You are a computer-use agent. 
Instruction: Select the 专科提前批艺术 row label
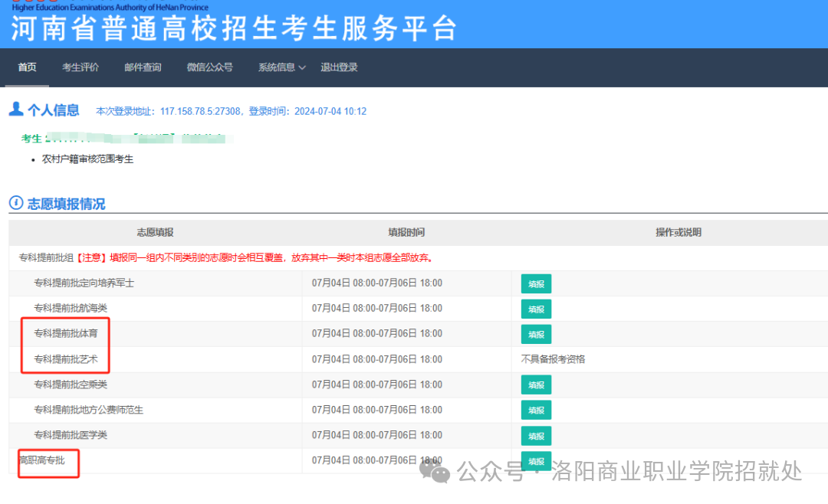click(66, 359)
